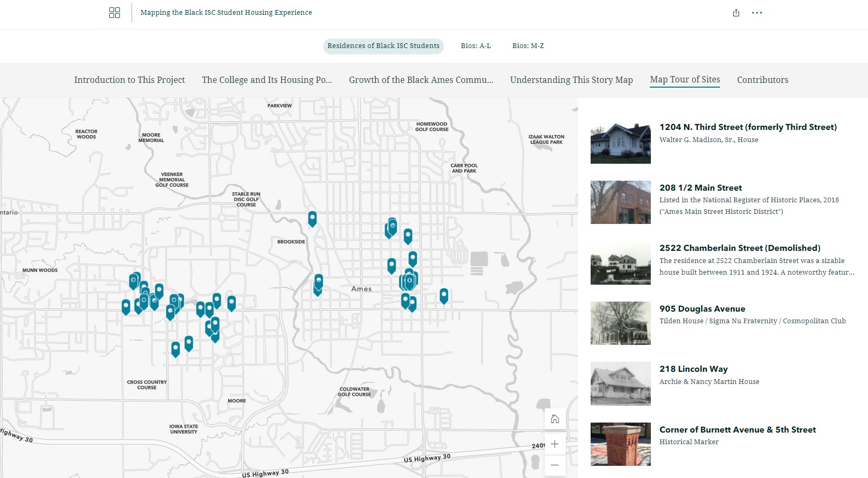Click the 905 Douglas Avenue thumbnail photo

tap(620, 323)
